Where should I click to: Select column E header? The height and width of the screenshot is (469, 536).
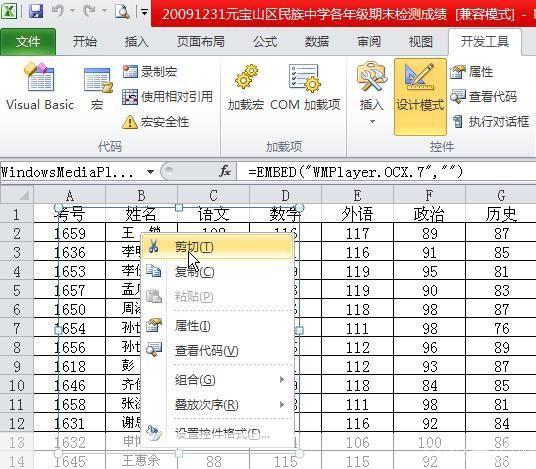(x=358, y=195)
